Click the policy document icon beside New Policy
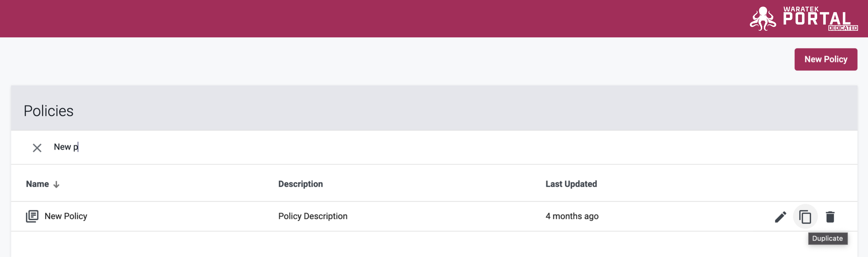The image size is (868, 257). pyautogui.click(x=32, y=216)
